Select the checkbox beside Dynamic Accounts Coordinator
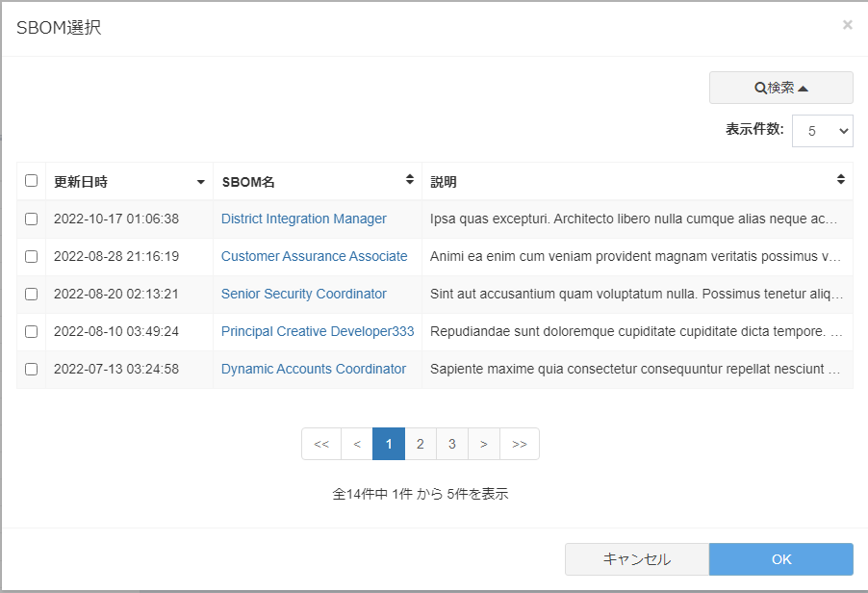The height and width of the screenshot is (593, 868). 31,369
